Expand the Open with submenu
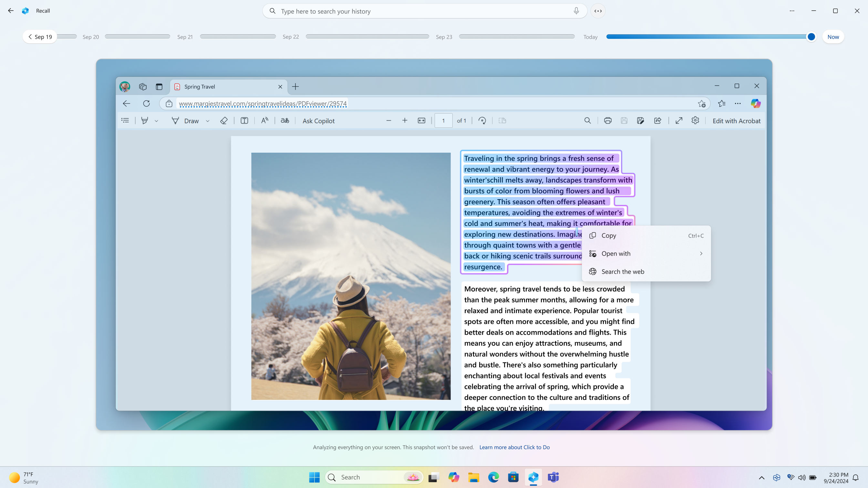The height and width of the screenshot is (488, 868). click(701, 253)
